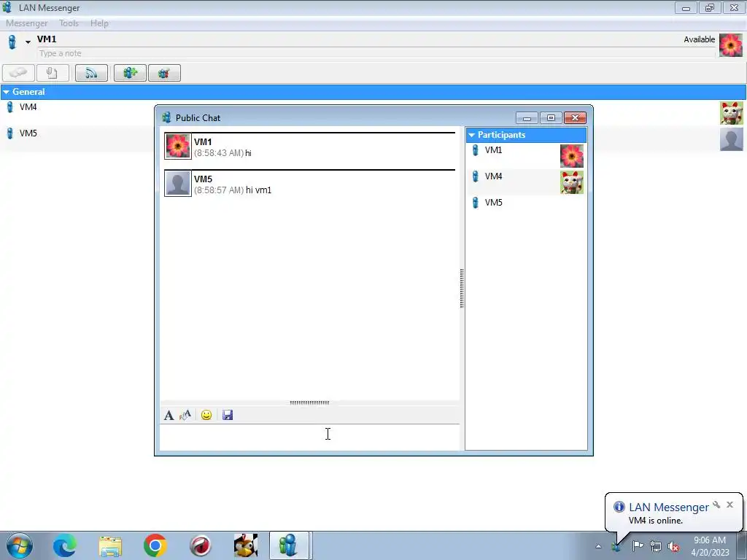Click the chat bubbles conversation toolbar button
This screenshot has height=560, width=747.
(x=18, y=73)
